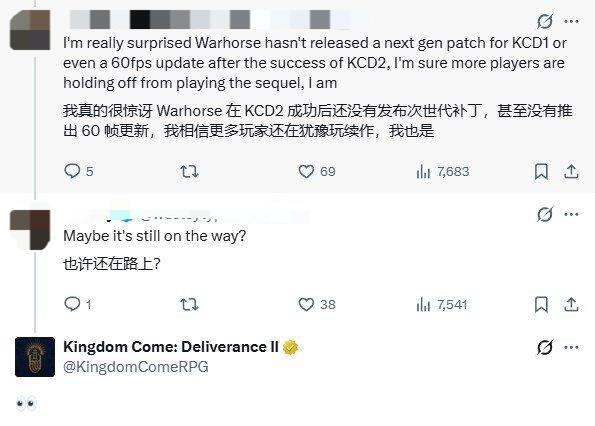The width and height of the screenshot is (595, 426).
Task: View analytics showing 7,683 views
Action: tap(442, 171)
